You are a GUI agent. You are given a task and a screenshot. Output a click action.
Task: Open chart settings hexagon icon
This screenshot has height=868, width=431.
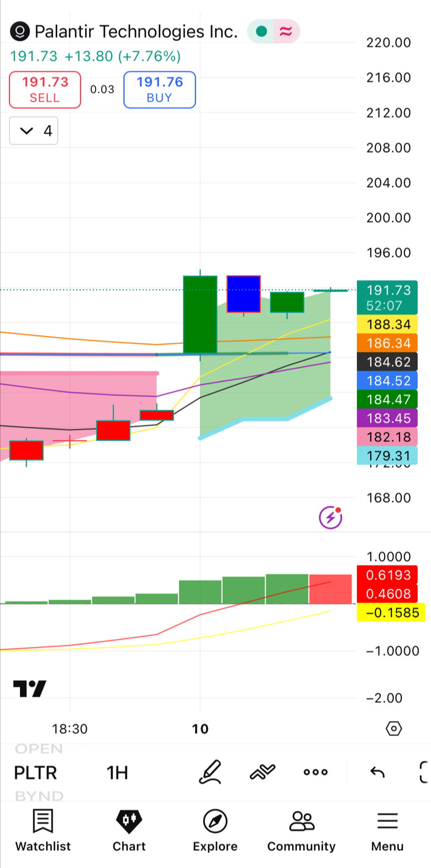(x=393, y=728)
